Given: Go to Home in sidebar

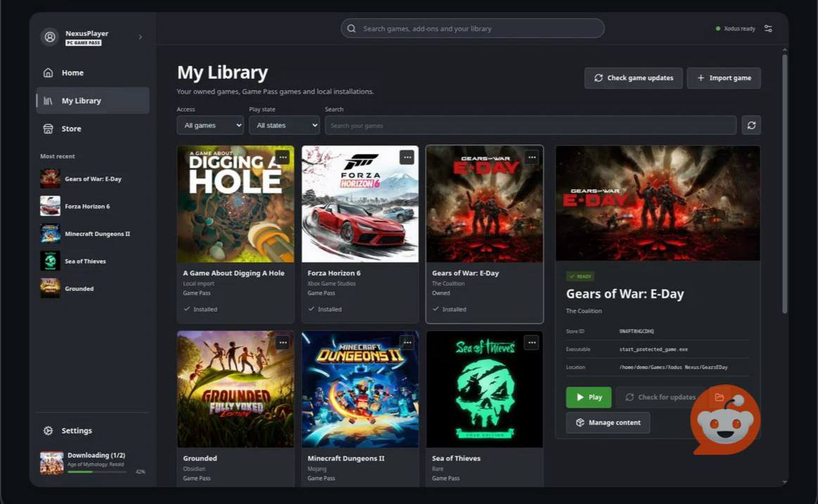Looking at the screenshot, I should tap(92, 73).
